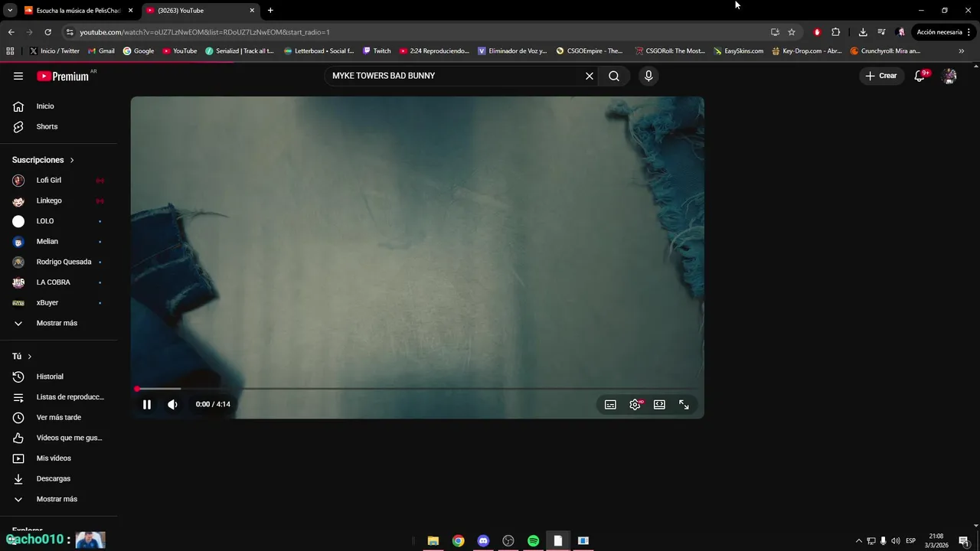Open the YouTube account avatar menu
The height and width of the screenshot is (551, 980).
(x=949, y=76)
